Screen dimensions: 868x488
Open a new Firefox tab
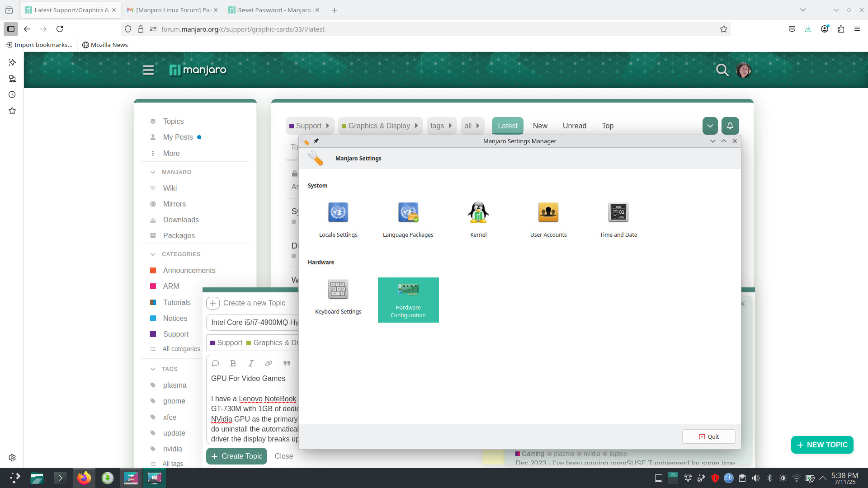(x=334, y=10)
